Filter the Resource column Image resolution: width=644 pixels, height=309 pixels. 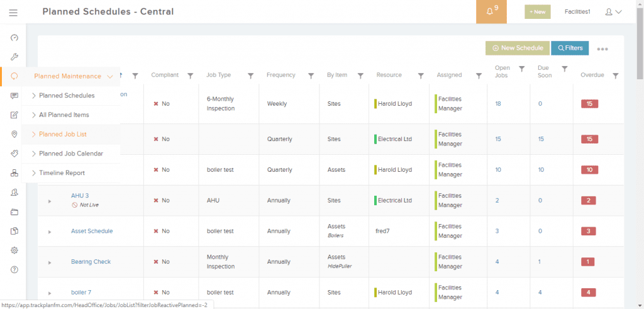[421, 76]
